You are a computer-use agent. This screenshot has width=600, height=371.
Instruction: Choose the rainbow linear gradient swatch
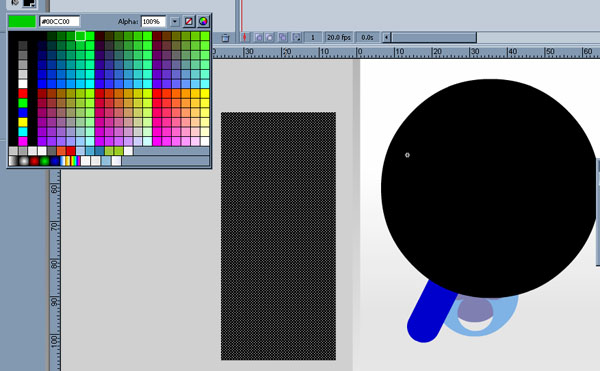75,161
